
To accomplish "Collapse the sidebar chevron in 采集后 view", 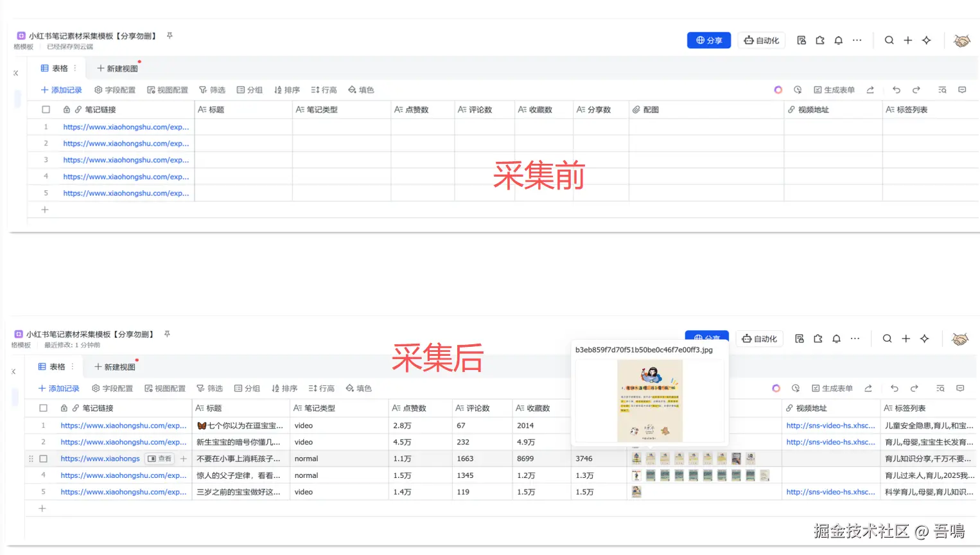I will point(13,371).
